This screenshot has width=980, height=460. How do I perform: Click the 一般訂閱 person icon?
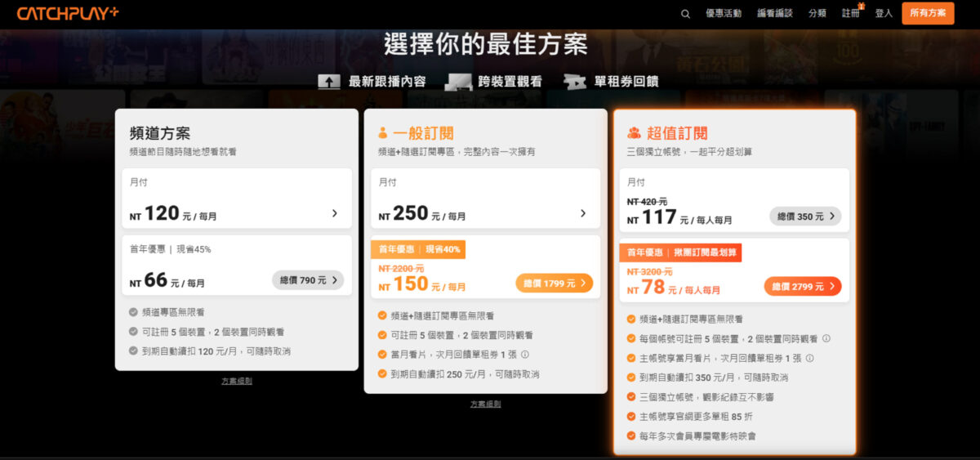click(383, 133)
